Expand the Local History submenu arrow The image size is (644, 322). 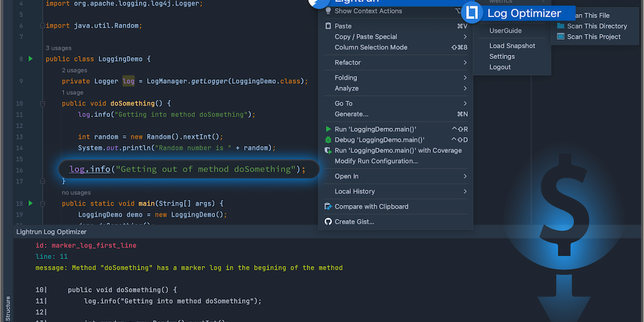point(465,191)
